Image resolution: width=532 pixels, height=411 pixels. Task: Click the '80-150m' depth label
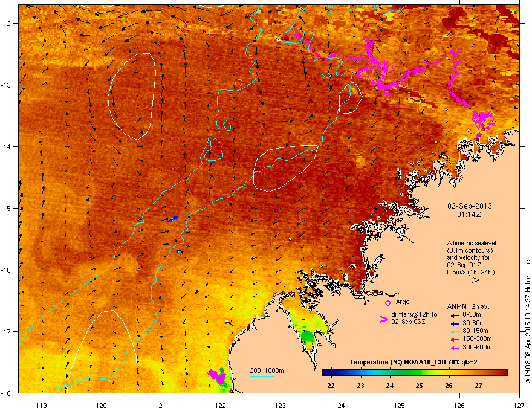tap(475, 331)
